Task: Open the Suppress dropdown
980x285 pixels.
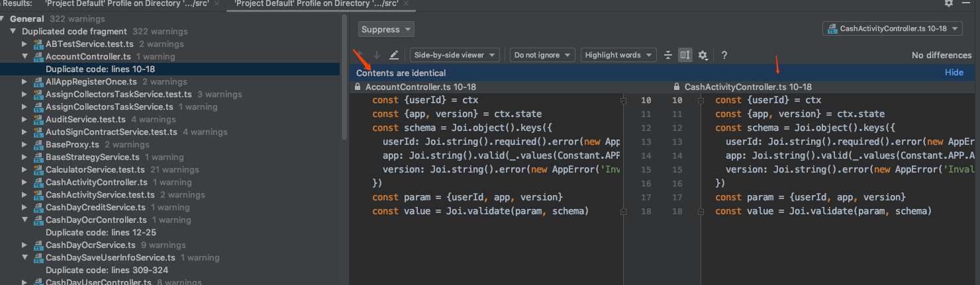Action: pos(386,29)
